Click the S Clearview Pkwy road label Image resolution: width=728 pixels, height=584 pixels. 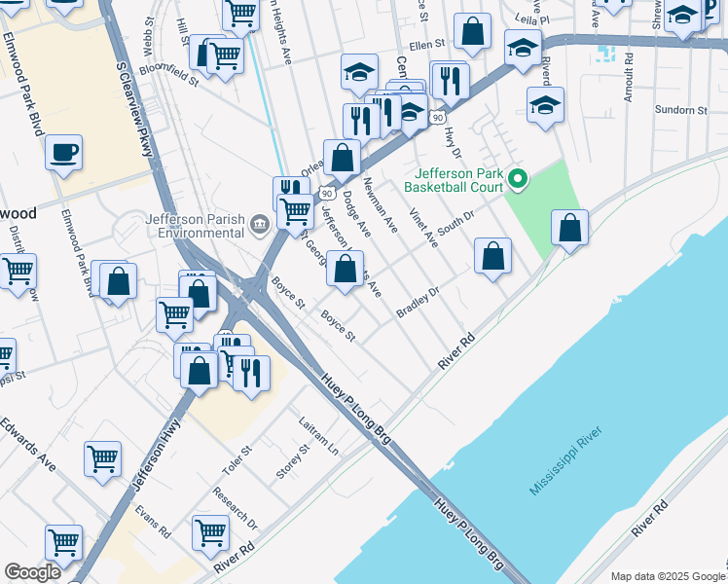tap(134, 110)
